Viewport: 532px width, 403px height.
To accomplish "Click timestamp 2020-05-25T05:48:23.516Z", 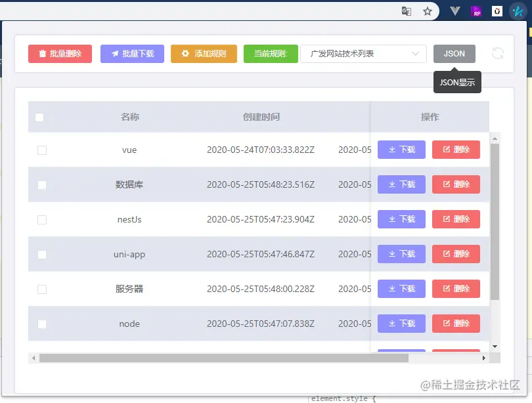I will (x=261, y=184).
